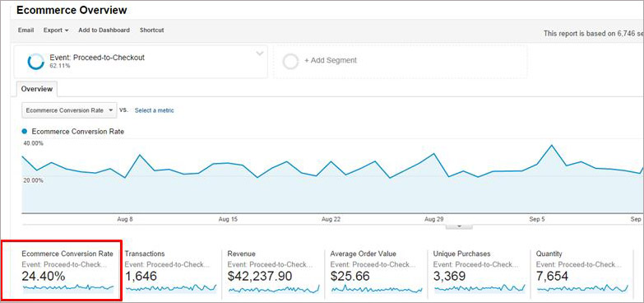Click the Aug 29 date label
The width and height of the screenshot is (644, 303).
tap(434, 220)
